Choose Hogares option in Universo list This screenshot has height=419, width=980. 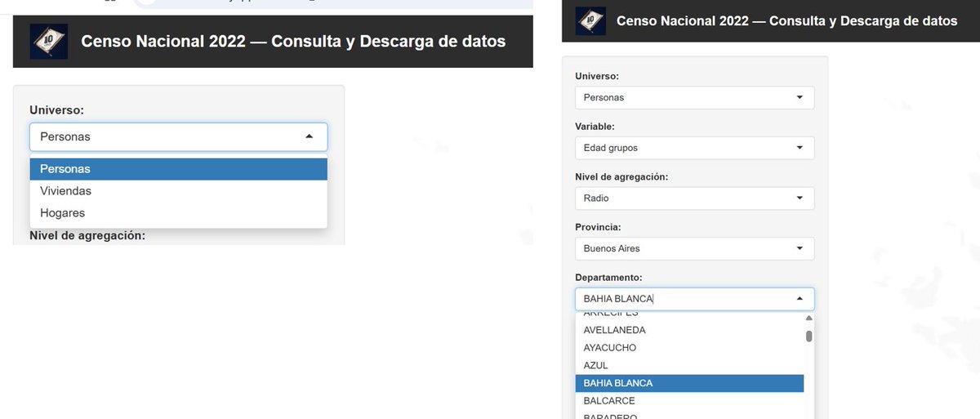click(179, 213)
